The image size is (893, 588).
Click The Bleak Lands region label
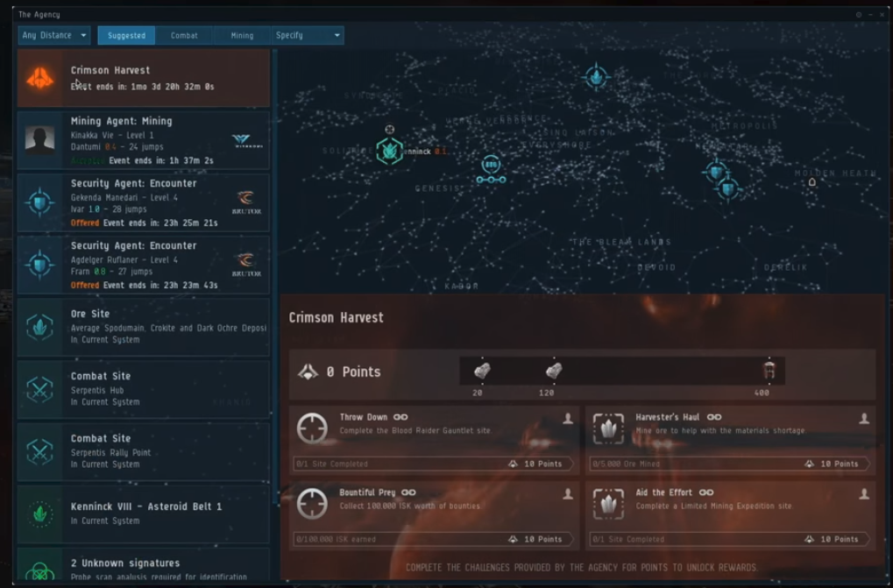(x=622, y=242)
